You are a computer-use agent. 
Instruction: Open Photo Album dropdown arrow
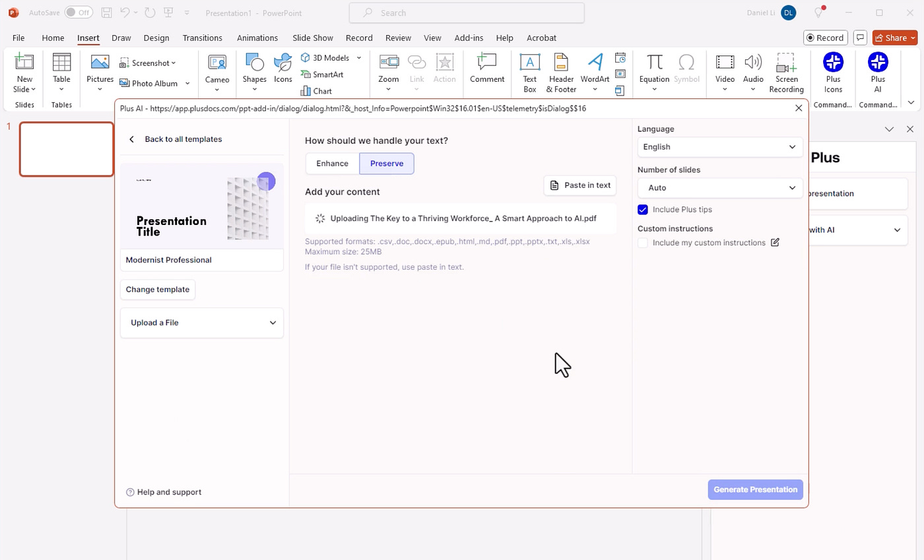click(x=187, y=83)
